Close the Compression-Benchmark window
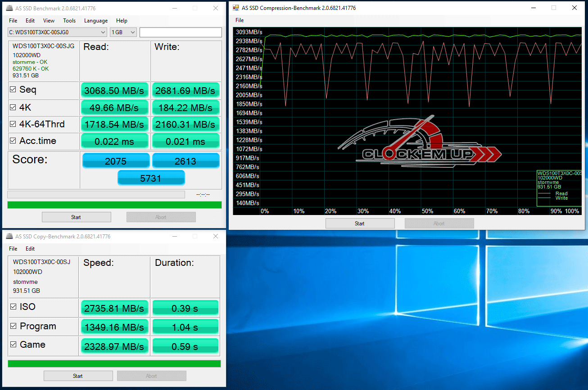This screenshot has height=390, width=588. pyautogui.click(x=574, y=8)
